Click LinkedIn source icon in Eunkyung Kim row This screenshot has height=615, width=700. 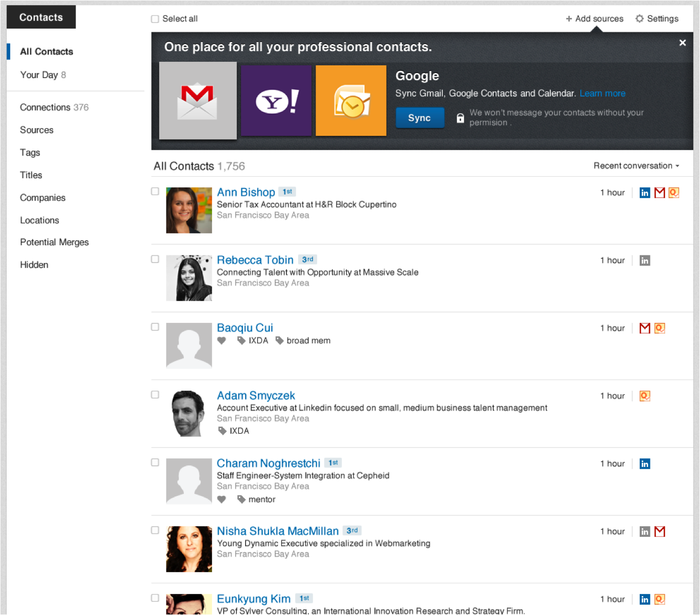pos(645,599)
